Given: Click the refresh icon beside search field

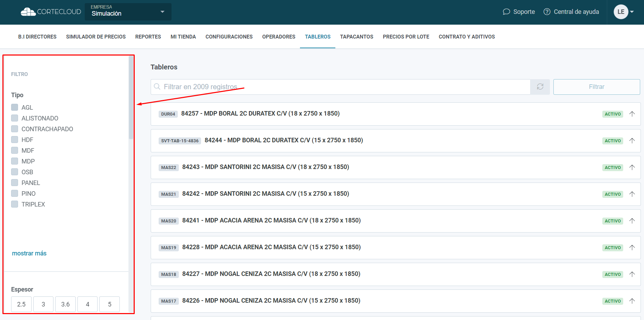Looking at the screenshot, I should tap(540, 87).
